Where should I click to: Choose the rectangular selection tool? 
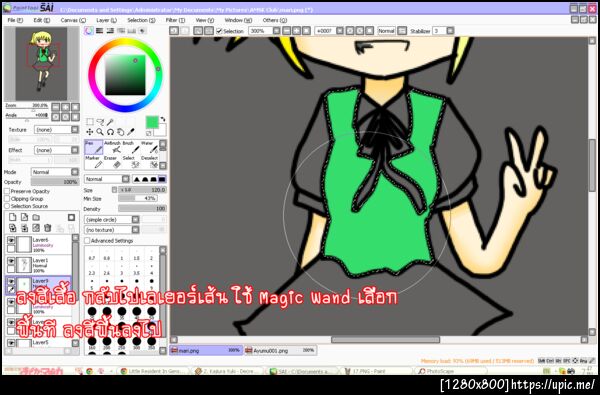point(90,122)
